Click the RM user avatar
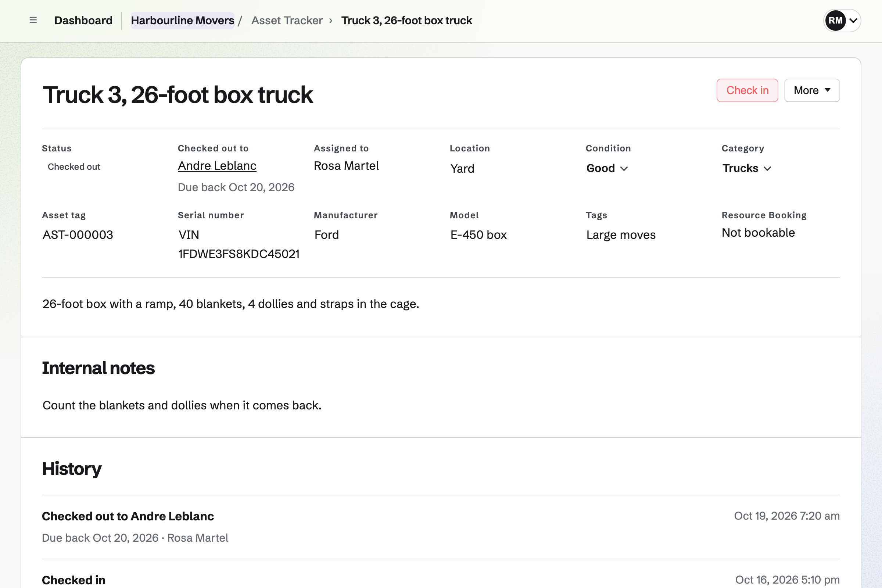Image resolution: width=882 pixels, height=588 pixels. pos(835,20)
